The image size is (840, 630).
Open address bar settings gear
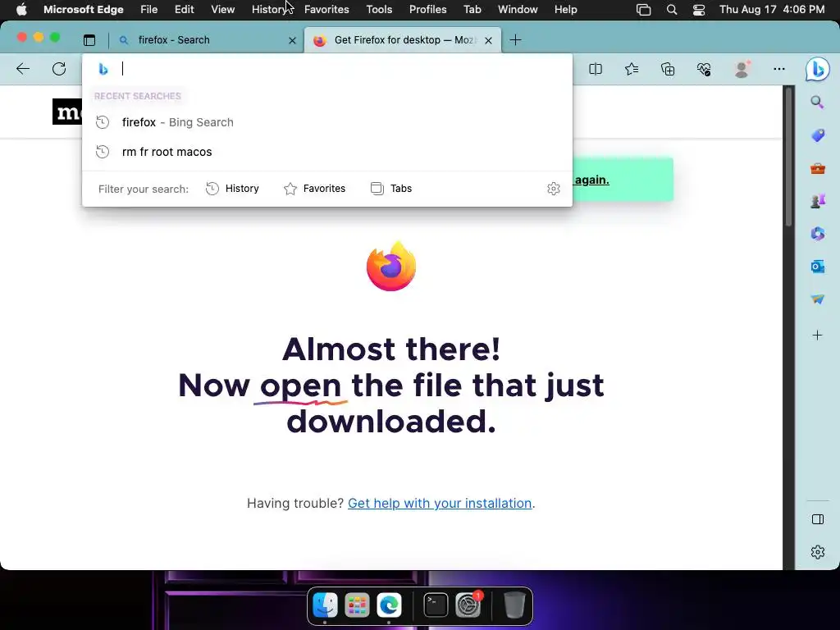coord(554,189)
